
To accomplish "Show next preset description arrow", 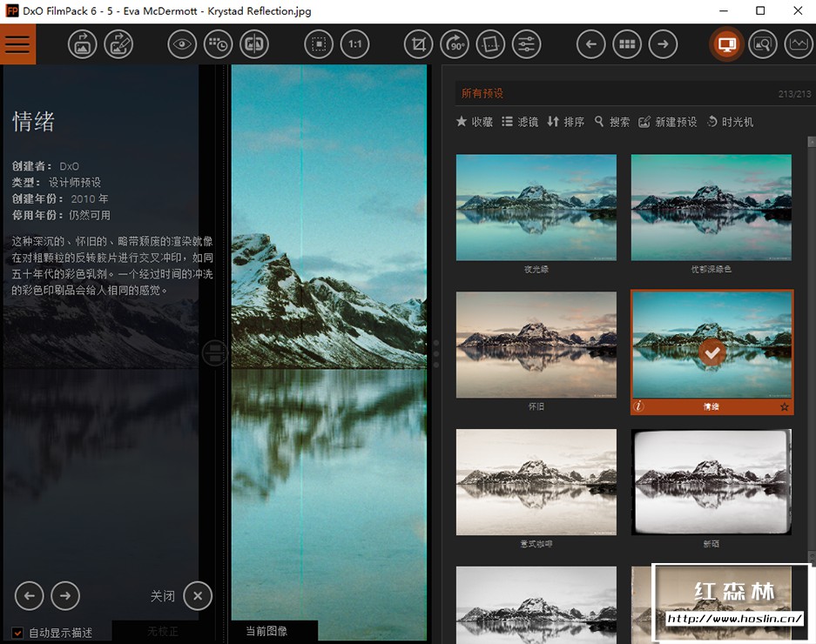I will click(x=65, y=595).
